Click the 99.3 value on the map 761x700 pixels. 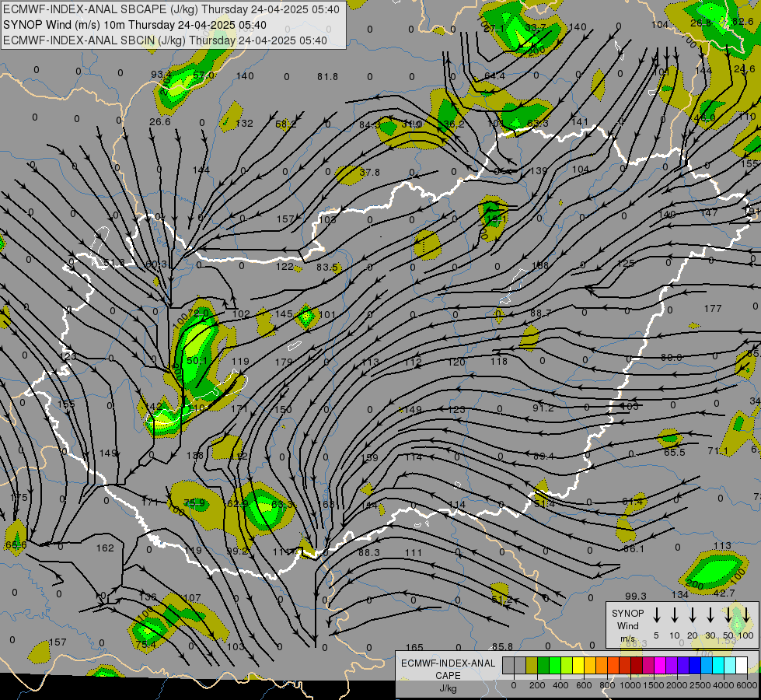(x=636, y=596)
